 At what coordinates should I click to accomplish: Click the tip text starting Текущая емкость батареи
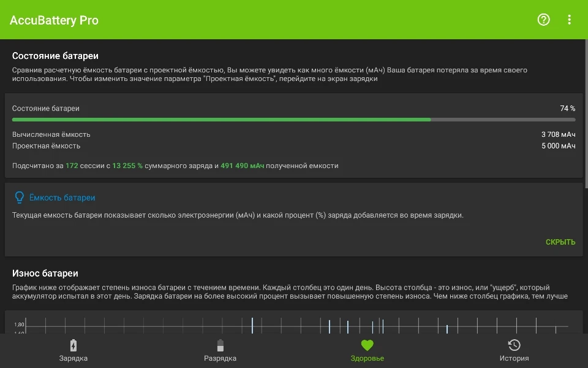pos(238,215)
